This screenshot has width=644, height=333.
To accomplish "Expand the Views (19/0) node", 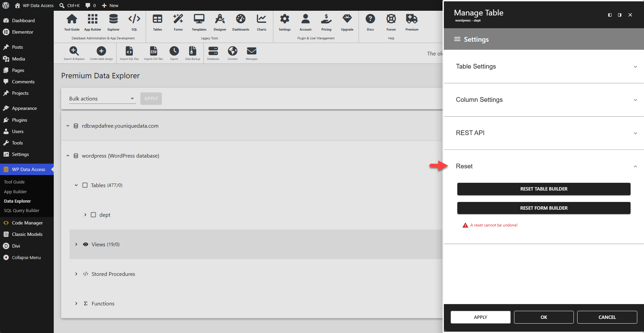I will point(76,244).
